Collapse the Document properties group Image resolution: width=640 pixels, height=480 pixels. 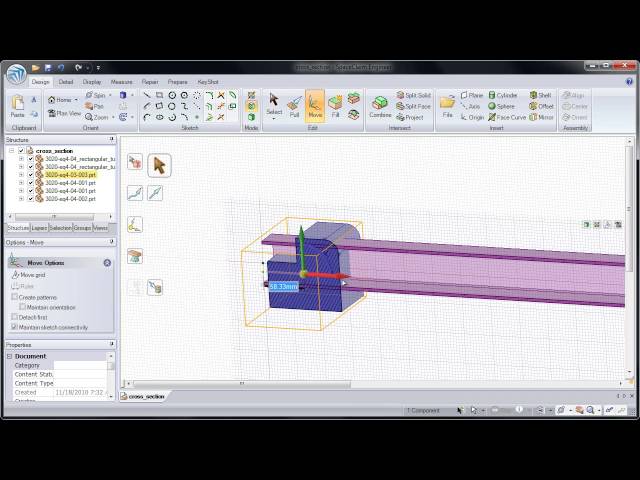click(9, 356)
